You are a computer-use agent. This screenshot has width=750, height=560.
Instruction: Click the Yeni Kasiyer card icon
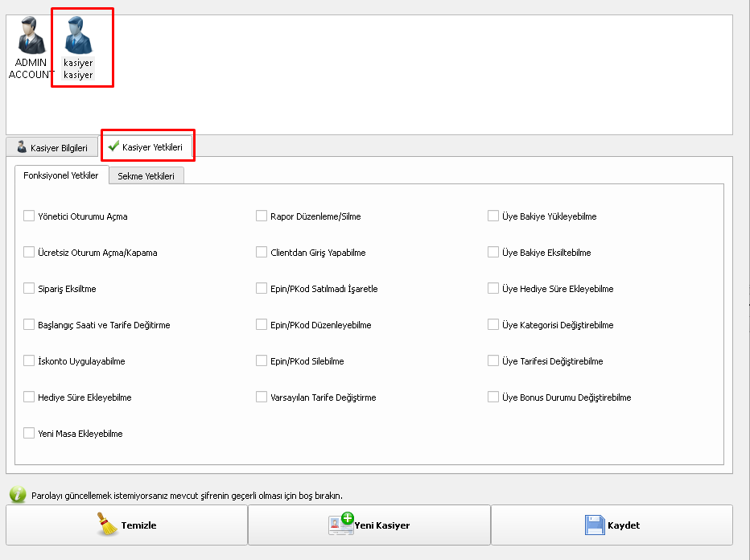[341, 524]
